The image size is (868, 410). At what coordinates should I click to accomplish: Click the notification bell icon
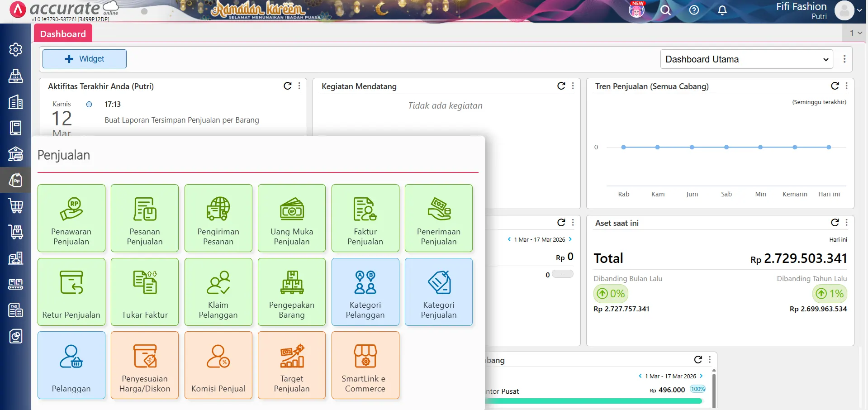point(722,10)
